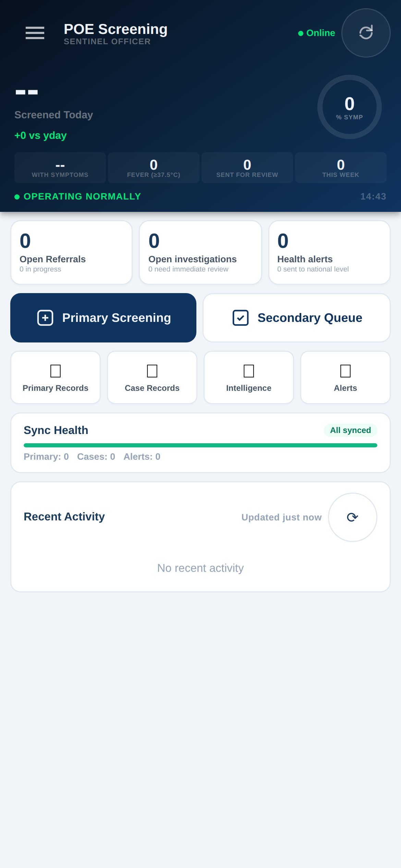
Task: Tap the header refresh icon button
Action: (366, 33)
